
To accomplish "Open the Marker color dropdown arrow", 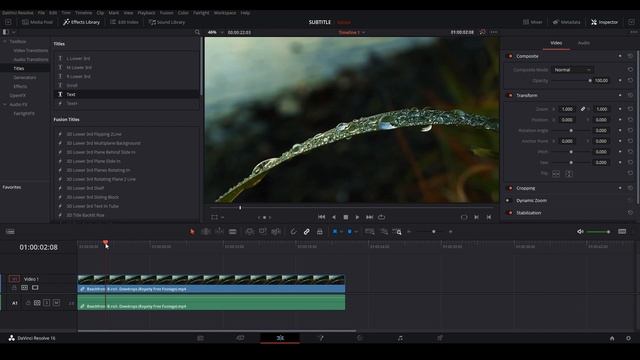I will [356, 232].
